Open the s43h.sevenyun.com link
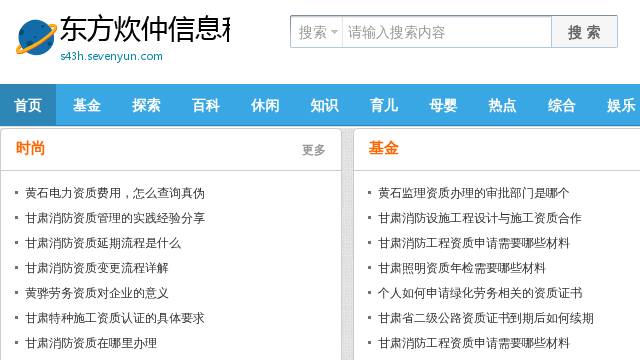 click(x=111, y=56)
